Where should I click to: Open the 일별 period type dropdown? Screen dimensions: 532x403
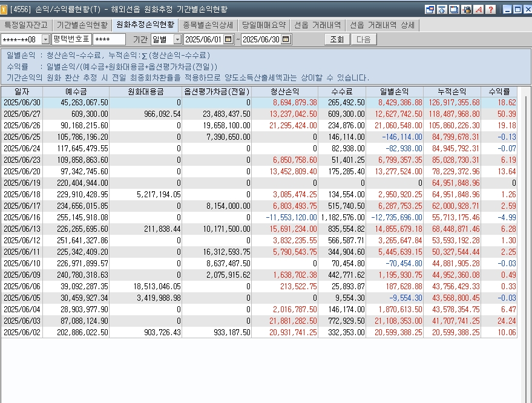coord(177,40)
